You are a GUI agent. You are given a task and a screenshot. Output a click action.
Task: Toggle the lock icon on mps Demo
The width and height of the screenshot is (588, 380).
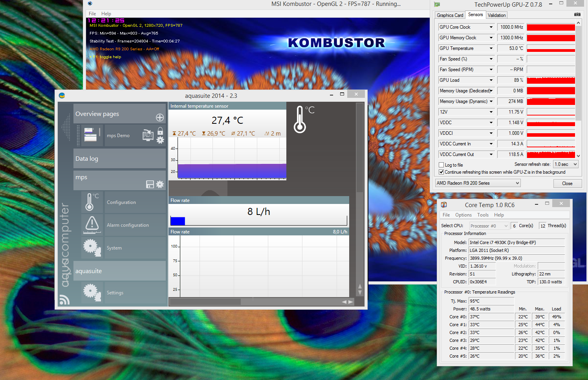click(160, 130)
